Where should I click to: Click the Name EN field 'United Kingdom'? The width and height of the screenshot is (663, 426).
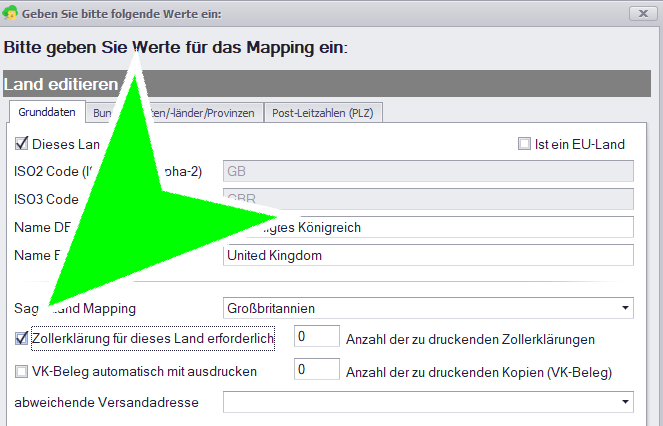click(428, 255)
